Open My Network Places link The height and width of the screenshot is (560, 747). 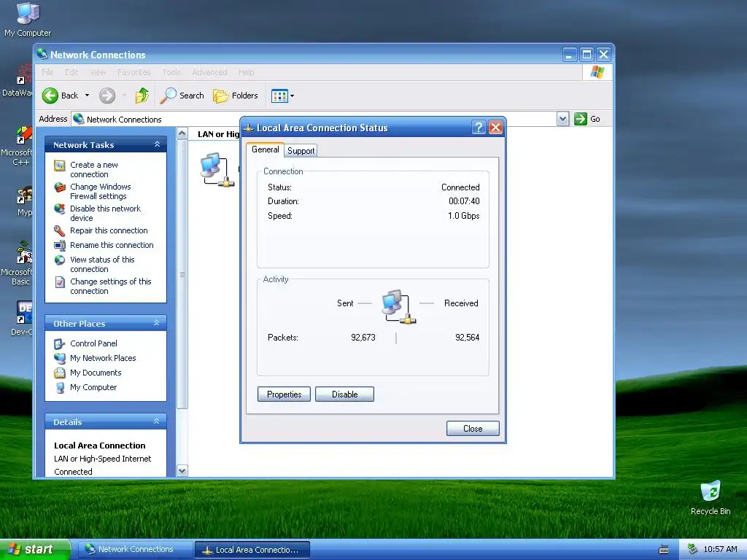pos(103,358)
